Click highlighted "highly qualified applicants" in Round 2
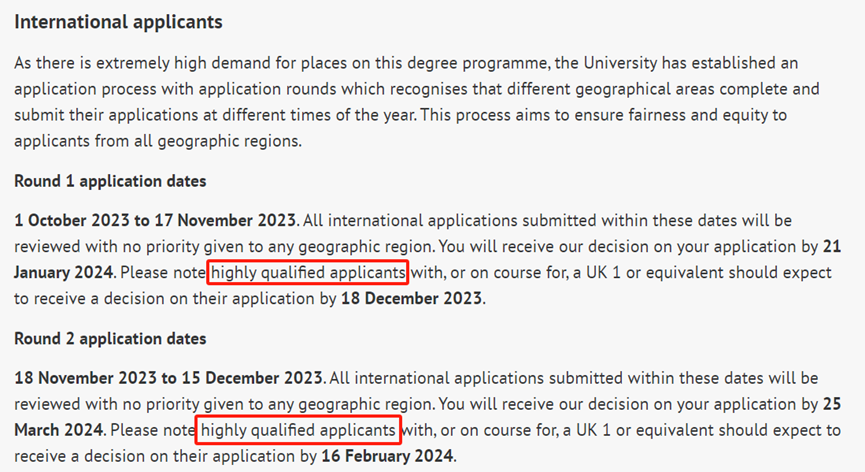Viewport: 865px width, 472px height. point(298,430)
